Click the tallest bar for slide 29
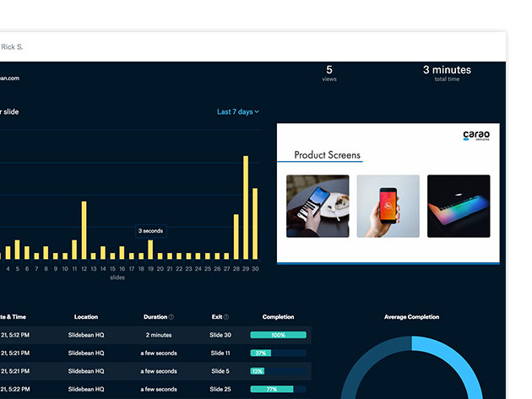Screen dimensions: 532x399 point(246,208)
